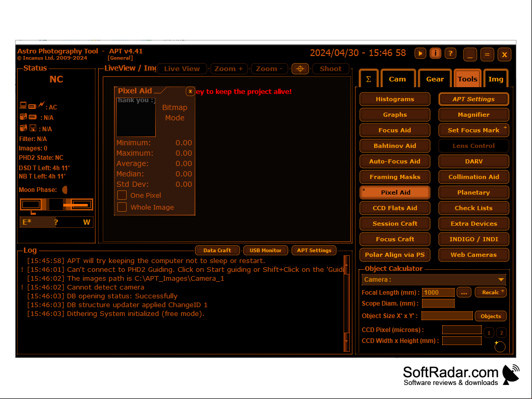Click the Scope Diam. input field
The image size is (532, 399).
click(x=438, y=304)
